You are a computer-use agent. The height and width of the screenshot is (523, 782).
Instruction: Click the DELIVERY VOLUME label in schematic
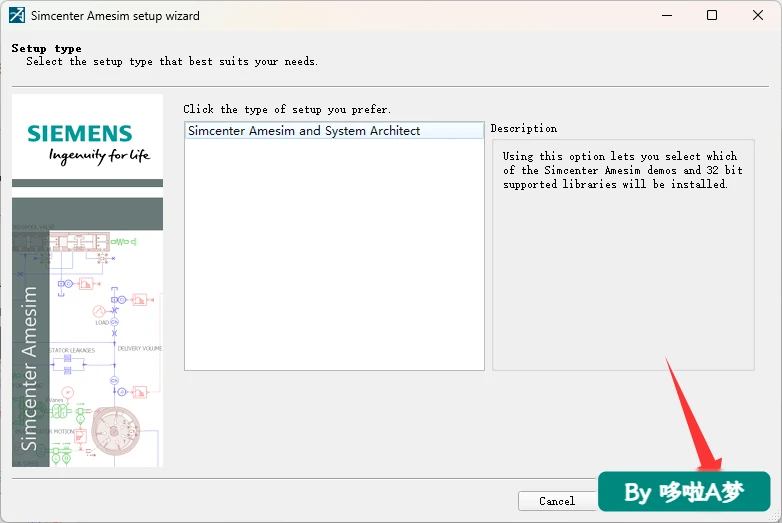(x=140, y=349)
